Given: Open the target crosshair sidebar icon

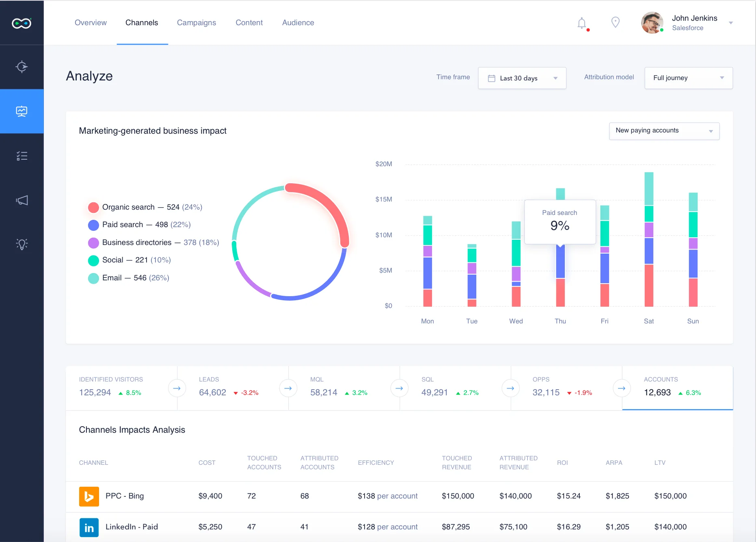Looking at the screenshot, I should click(x=22, y=67).
